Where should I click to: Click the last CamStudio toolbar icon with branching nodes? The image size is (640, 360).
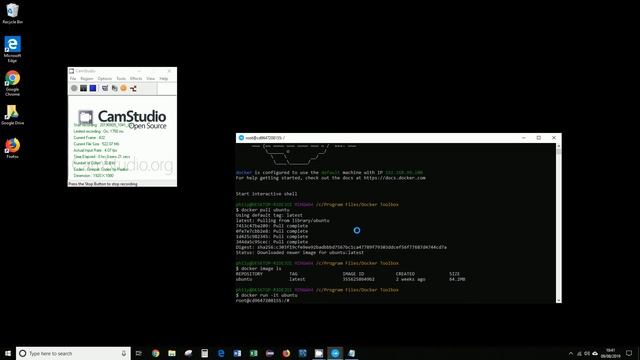[x=133, y=88]
